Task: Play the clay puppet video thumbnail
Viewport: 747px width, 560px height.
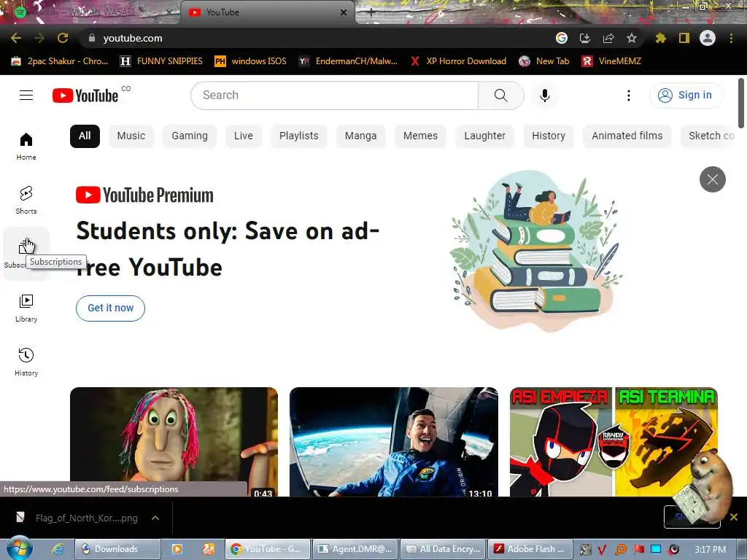Action: point(174,442)
